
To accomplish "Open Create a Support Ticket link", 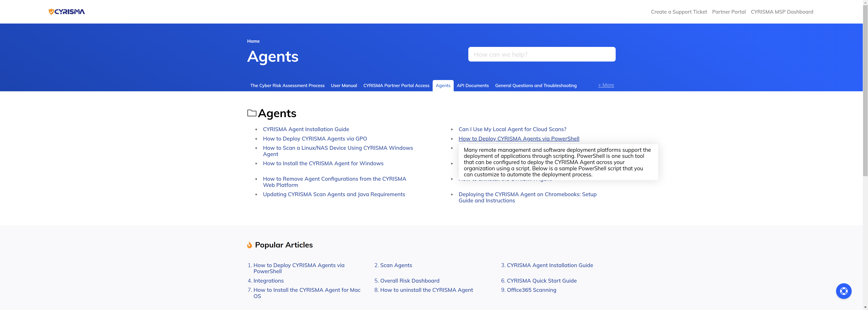I will (x=679, y=12).
